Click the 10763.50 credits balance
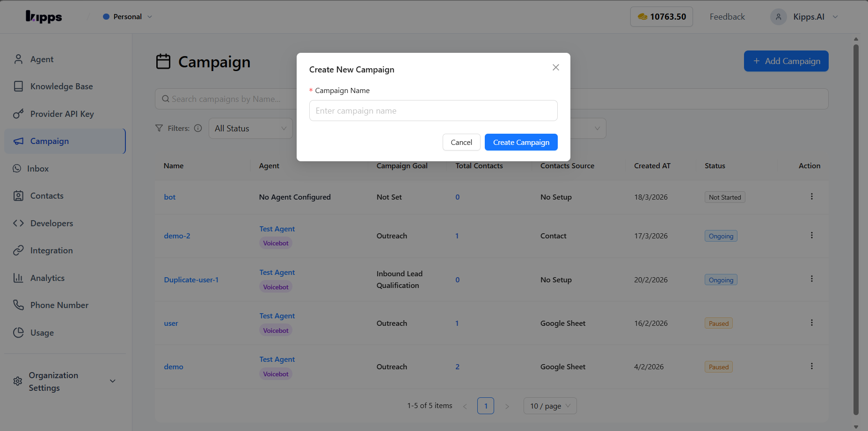This screenshot has width=868, height=431. pos(662,17)
